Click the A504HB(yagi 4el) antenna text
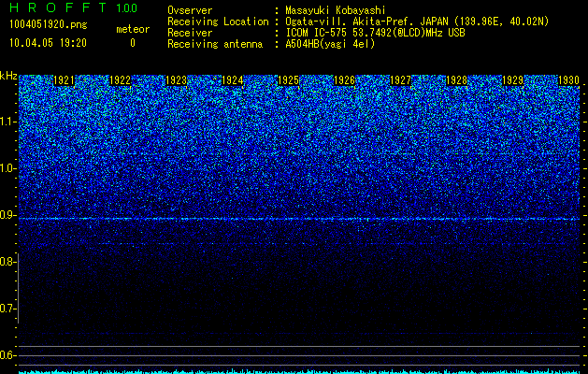 pos(330,44)
